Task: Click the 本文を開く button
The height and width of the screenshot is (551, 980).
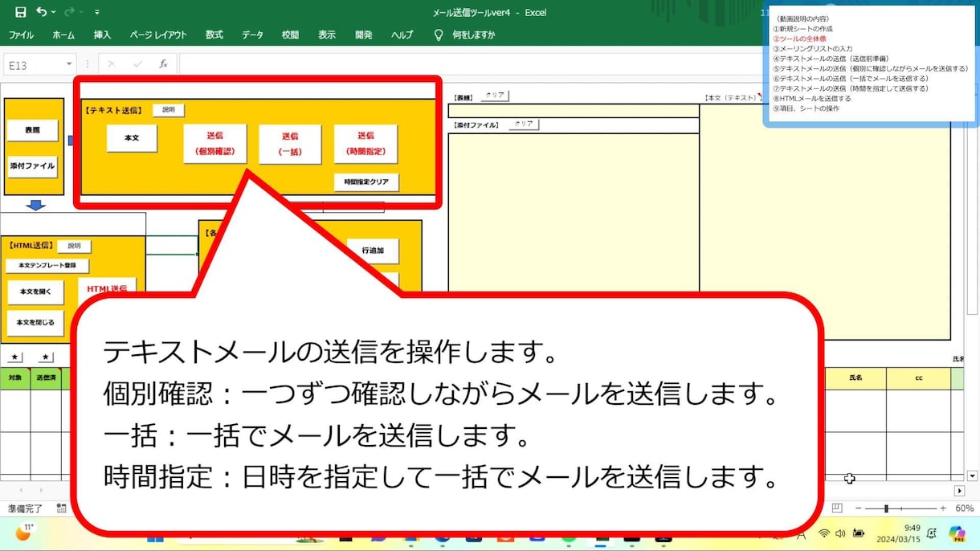Action: pos(35,292)
